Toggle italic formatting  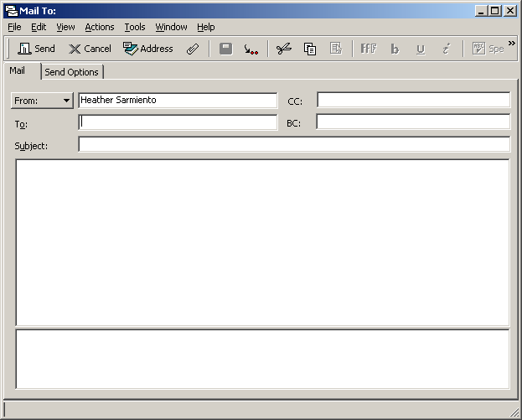tap(446, 49)
